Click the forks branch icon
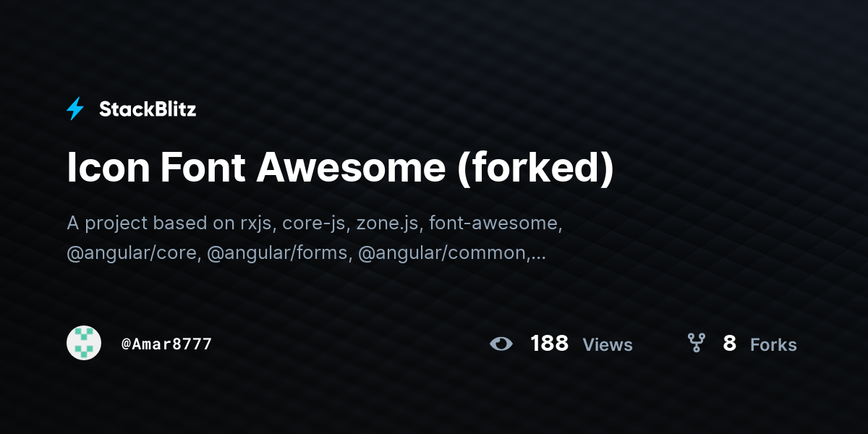The height and width of the screenshot is (434, 868). tap(696, 343)
